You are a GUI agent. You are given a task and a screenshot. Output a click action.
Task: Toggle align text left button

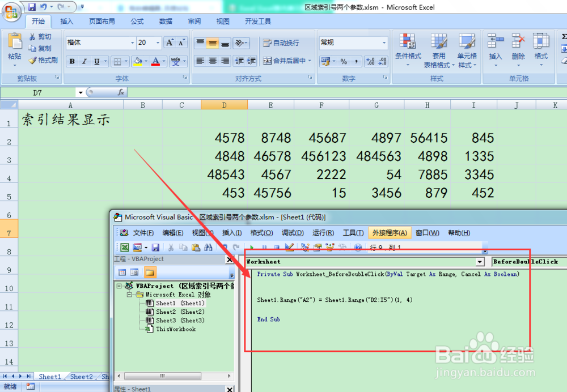tap(200, 61)
